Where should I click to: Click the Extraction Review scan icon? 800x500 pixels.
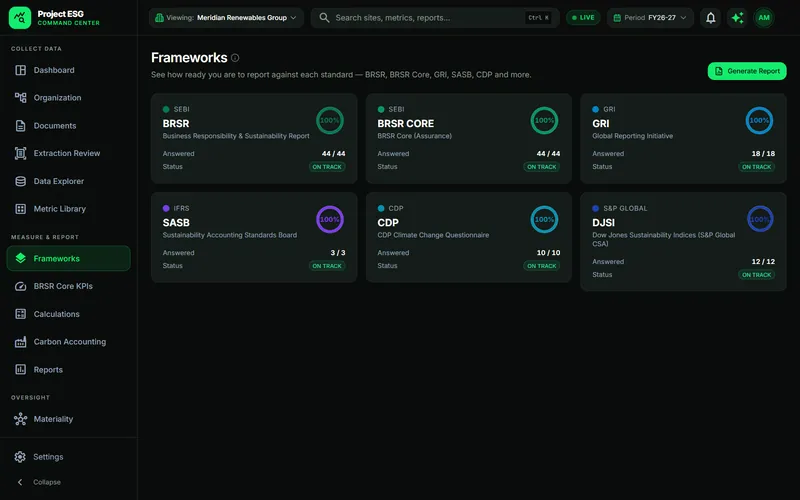pyautogui.click(x=20, y=153)
